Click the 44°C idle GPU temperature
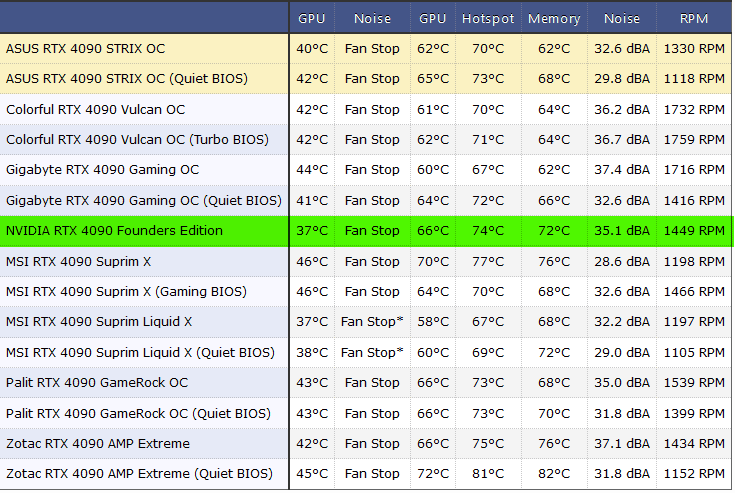 (x=312, y=170)
